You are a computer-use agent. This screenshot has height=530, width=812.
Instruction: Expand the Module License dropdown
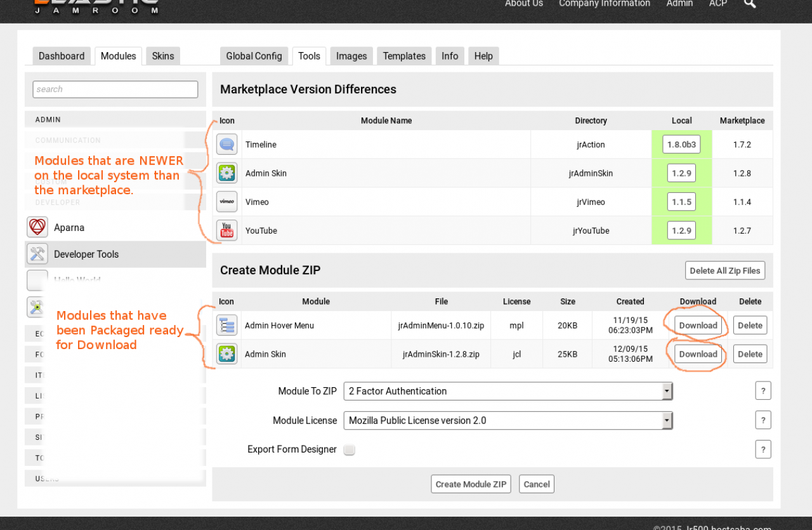[507, 420]
